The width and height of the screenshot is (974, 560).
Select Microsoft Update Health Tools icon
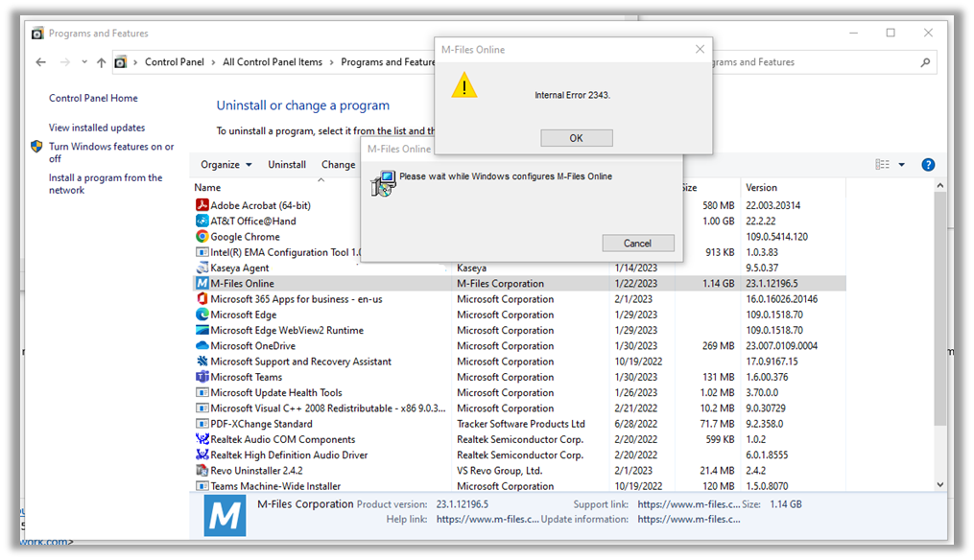[202, 392]
